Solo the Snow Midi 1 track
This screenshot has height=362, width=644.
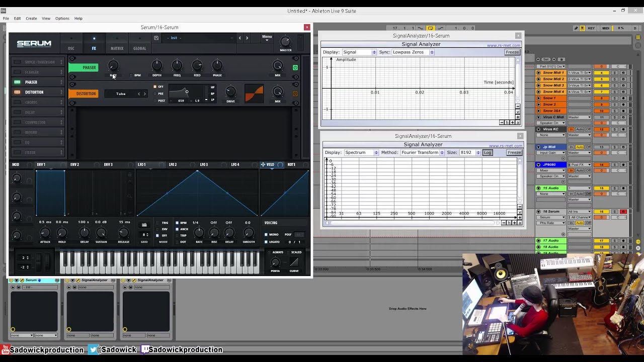click(x=614, y=73)
